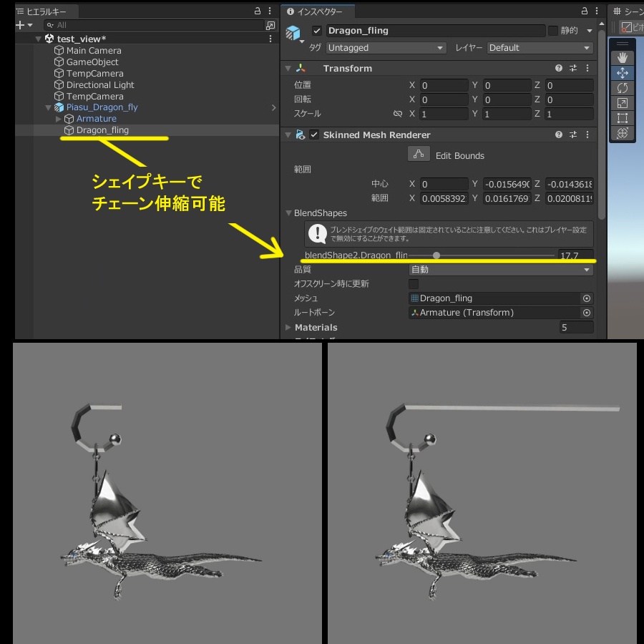Switch to the Scene (シーン) tab
The image size is (644, 644).
[628, 11]
